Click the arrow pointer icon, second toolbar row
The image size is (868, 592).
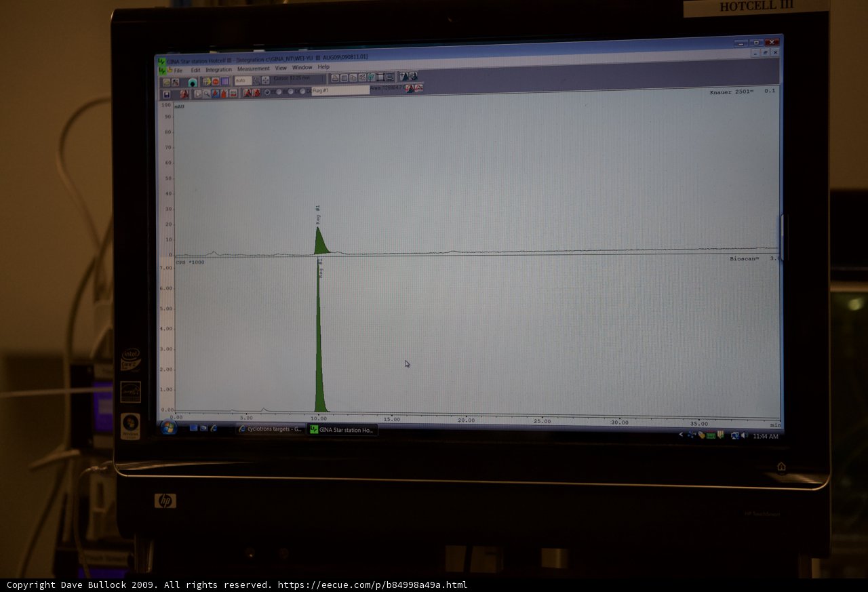198,94
